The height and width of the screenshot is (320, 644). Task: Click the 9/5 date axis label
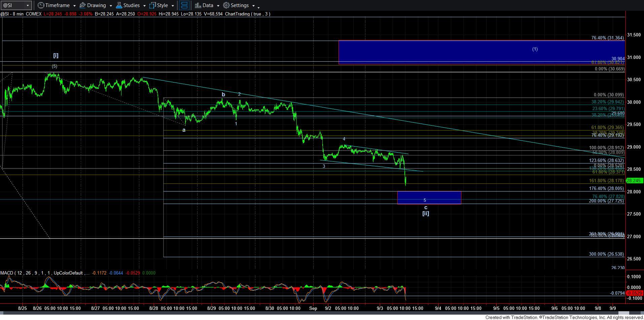(x=496, y=308)
